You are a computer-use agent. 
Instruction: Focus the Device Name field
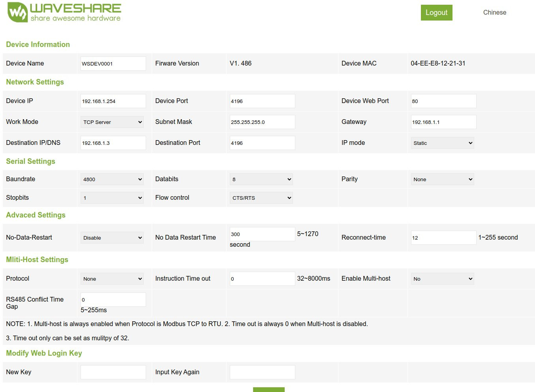pos(113,64)
